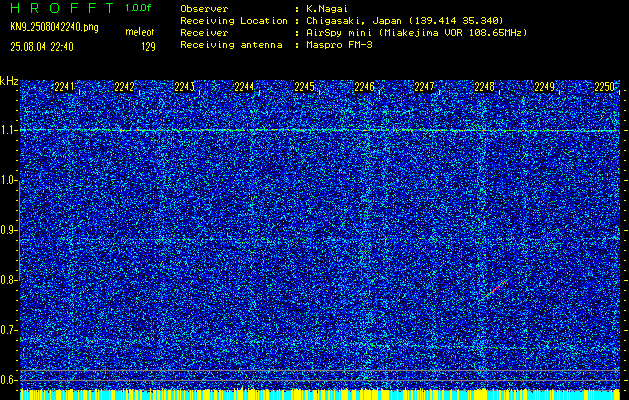Click the 1.0 frequency axis label
This screenshot has height=400, width=629.
7,181
